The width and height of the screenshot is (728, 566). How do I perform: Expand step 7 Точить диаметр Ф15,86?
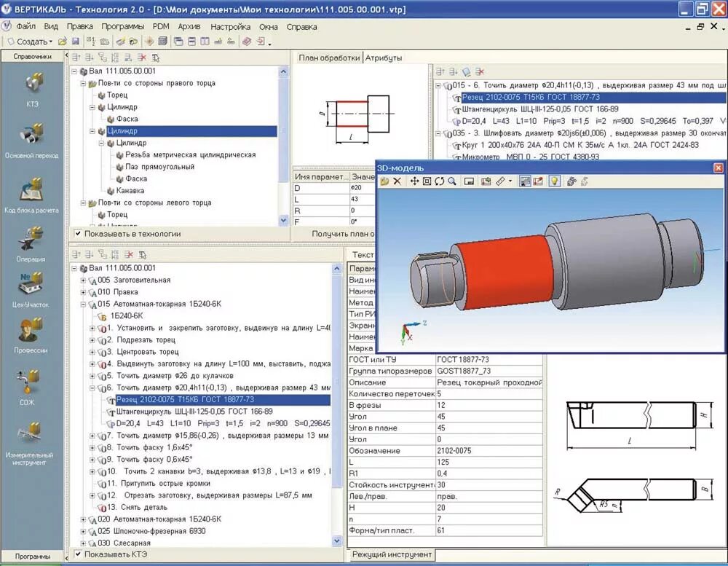(92, 436)
